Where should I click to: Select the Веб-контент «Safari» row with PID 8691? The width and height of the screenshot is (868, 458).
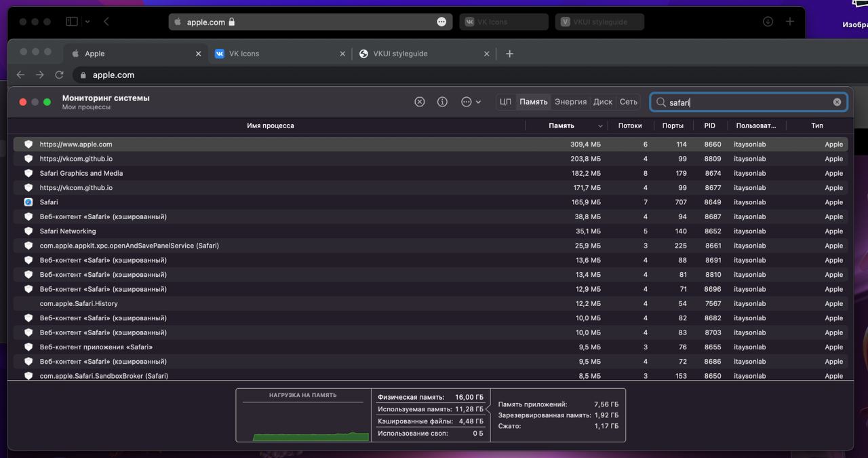[x=431, y=260]
